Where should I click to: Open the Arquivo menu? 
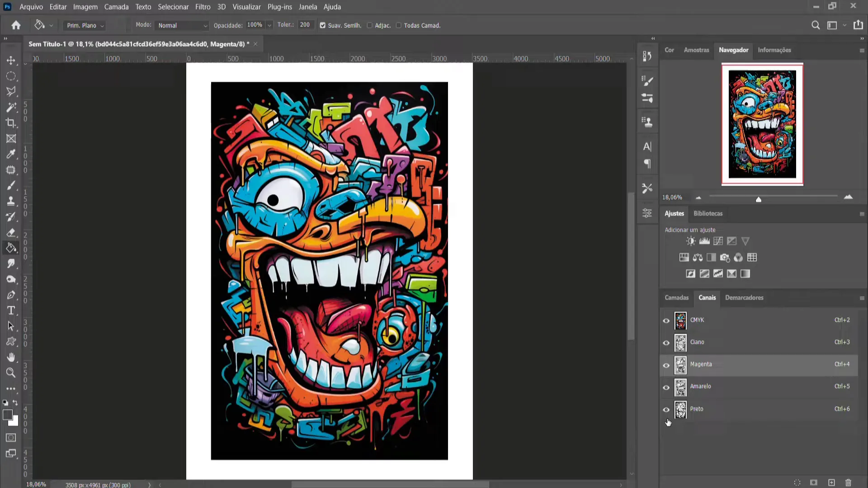[31, 7]
